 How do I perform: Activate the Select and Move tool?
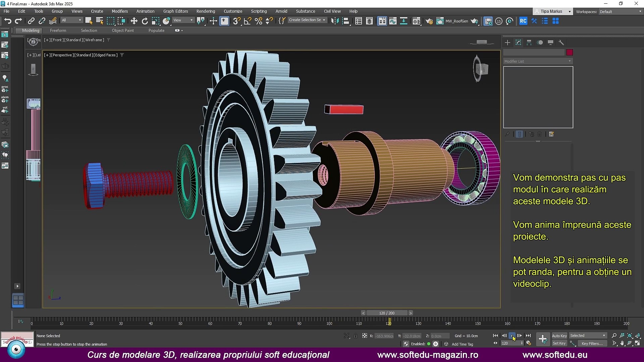coord(134,21)
